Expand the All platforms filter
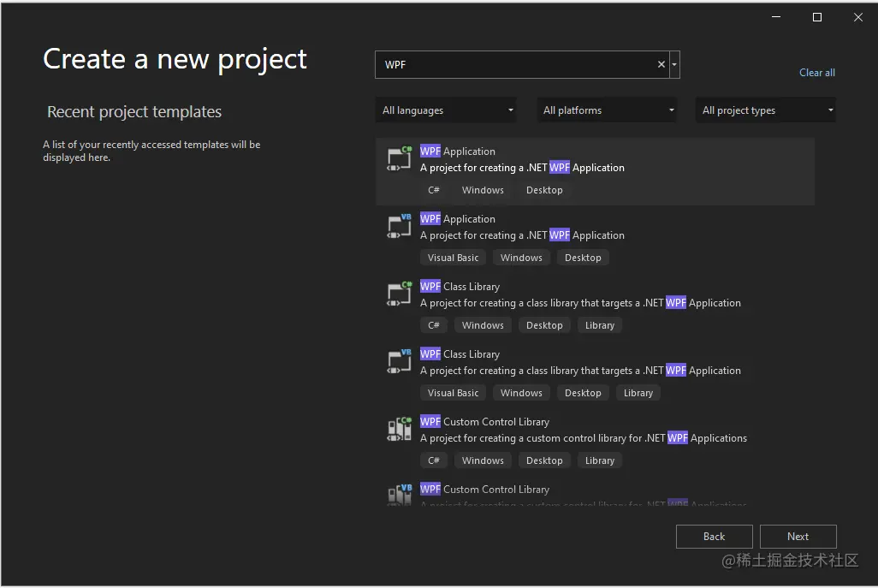The image size is (878, 588). coord(608,110)
